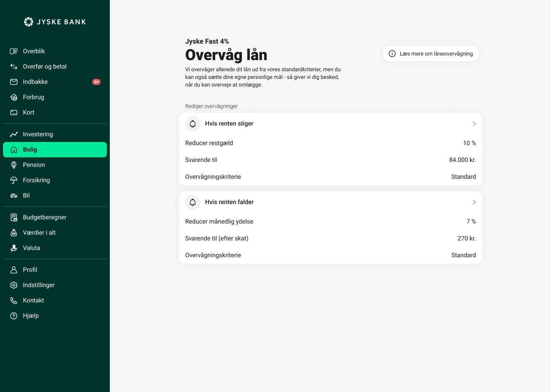
Task: Click the Kontakt phone icon
Action: tap(14, 301)
